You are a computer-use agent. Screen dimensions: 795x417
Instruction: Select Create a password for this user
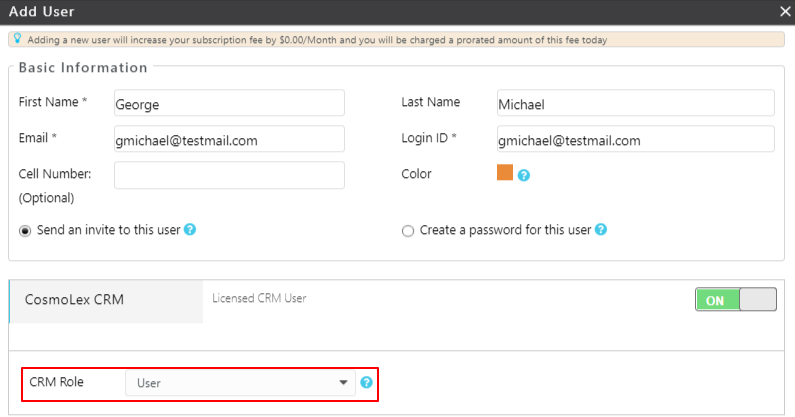point(407,231)
